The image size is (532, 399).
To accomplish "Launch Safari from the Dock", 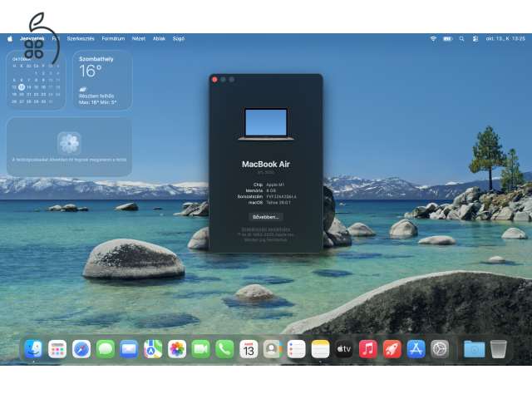I will coord(81,349).
